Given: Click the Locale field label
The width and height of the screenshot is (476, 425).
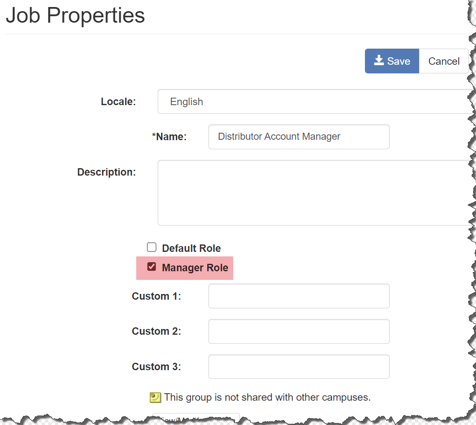Looking at the screenshot, I should pyautogui.click(x=118, y=101).
